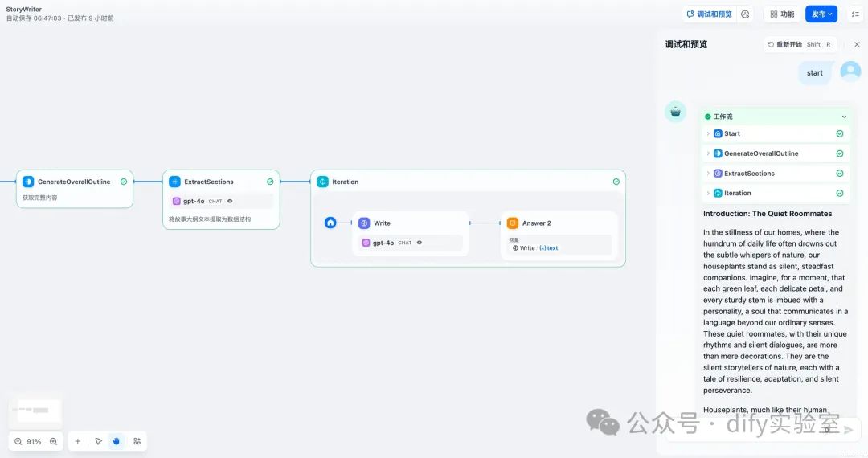868x458 pixels.
Task: Open the 功能 features menu
Action: coord(781,14)
